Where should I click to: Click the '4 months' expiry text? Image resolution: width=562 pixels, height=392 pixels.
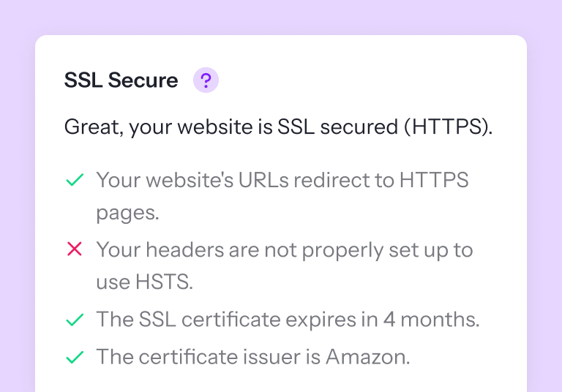pyautogui.click(x=443, y=320)
